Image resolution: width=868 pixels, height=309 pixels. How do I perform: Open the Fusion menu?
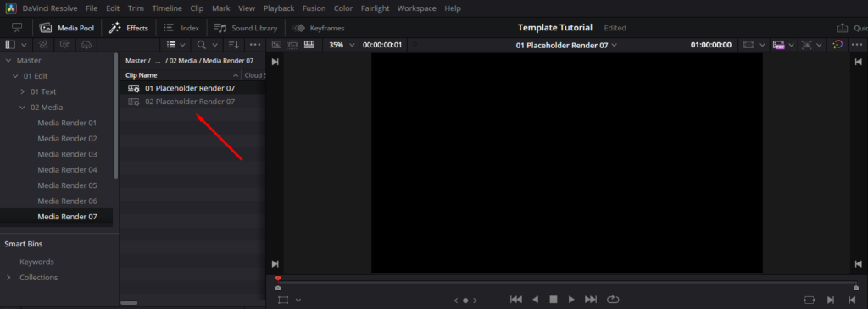[314, 8]
